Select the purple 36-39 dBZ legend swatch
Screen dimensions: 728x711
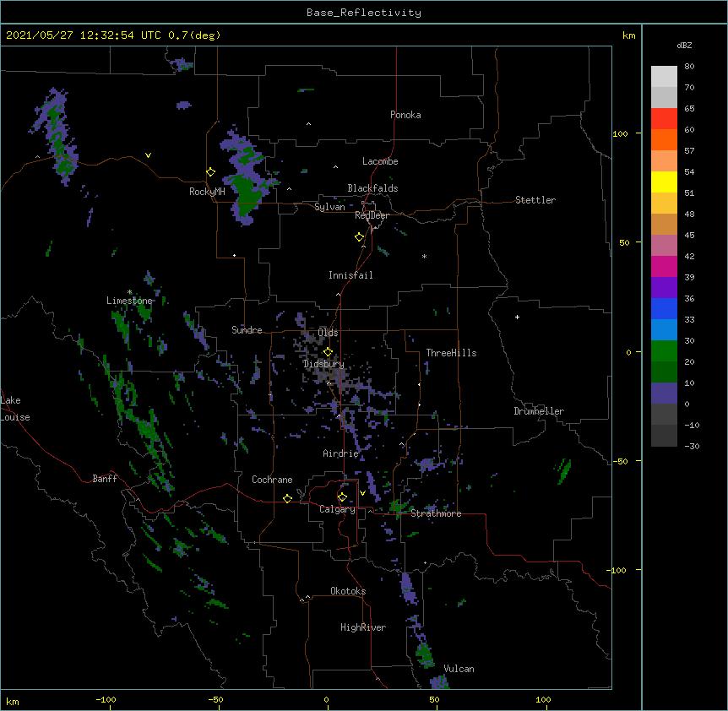click(x=664, y=287)
